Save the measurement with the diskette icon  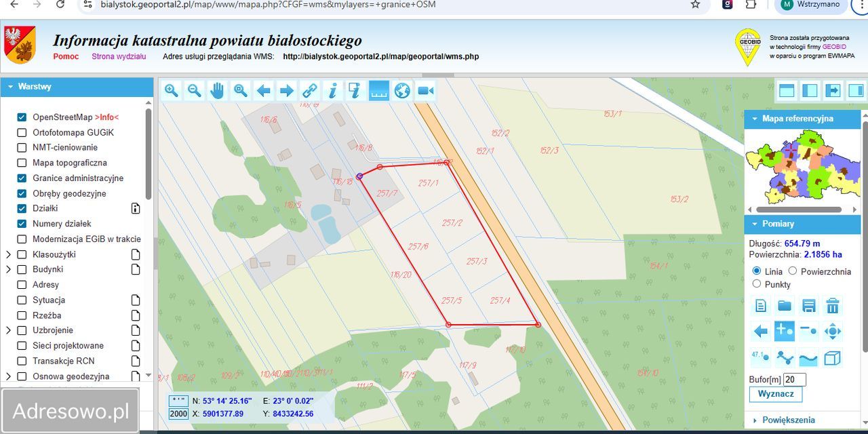[x=808, y=306]
